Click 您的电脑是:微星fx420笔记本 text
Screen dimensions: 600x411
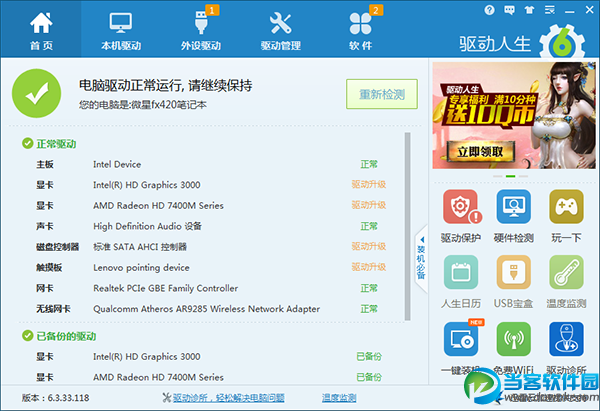(x=143, y=104)
